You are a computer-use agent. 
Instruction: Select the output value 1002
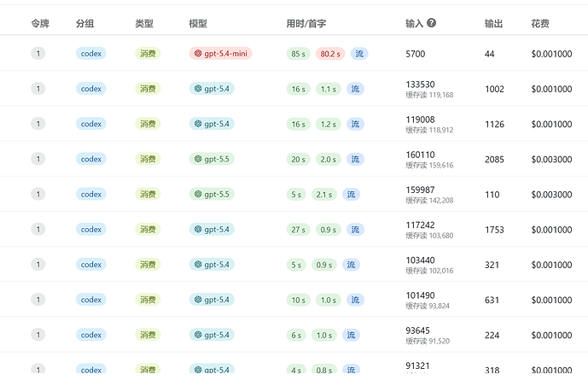click(x=494, y=89)
